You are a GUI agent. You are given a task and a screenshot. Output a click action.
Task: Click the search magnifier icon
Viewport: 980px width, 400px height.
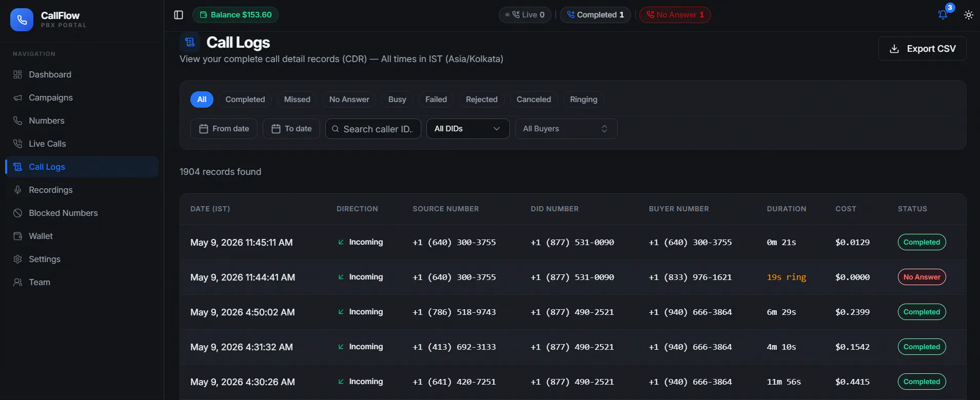335,129
